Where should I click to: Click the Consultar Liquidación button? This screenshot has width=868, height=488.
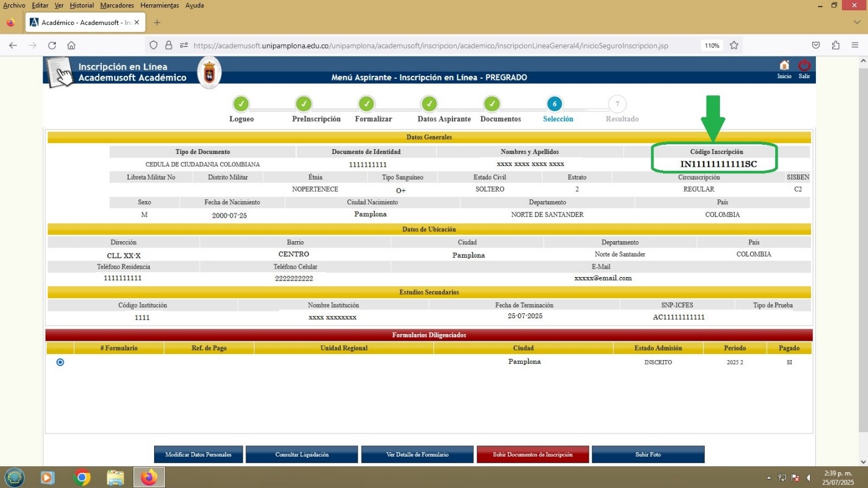(x=301, y=455)
